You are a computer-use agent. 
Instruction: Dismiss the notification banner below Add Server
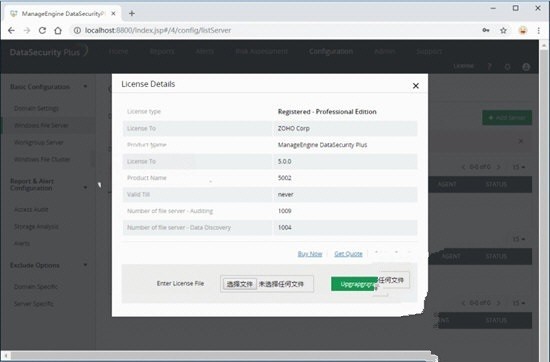click(521, 141)
